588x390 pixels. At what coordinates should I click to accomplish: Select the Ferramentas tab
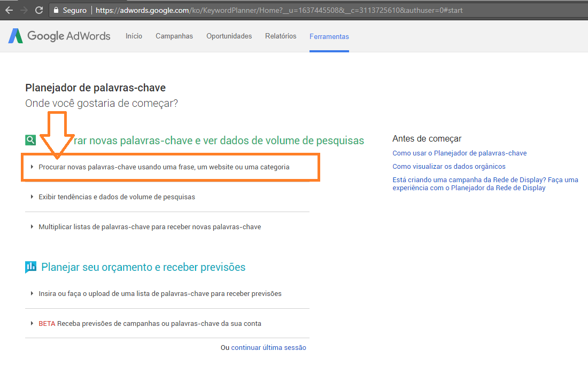[x=329, y=37]
